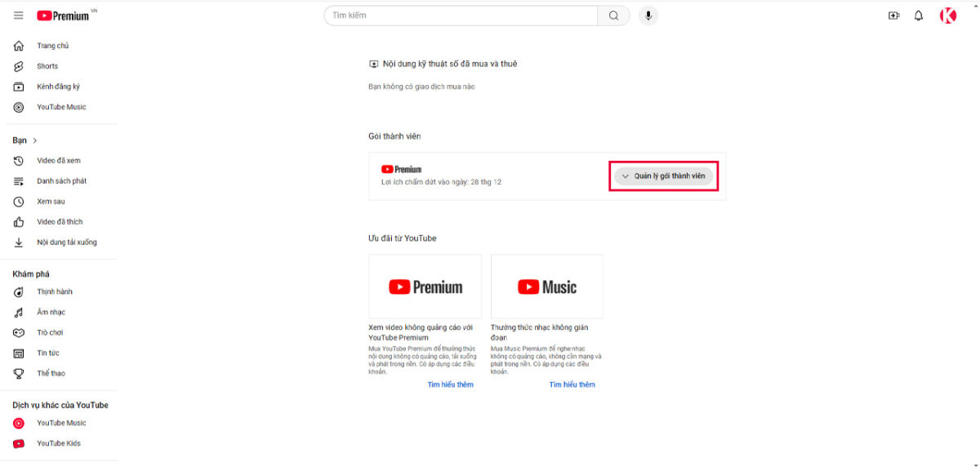Image resolution: width=980 pixels, height=467 pixels.
Task: Open the account avatar menu
Action: [x=948, y=16]
